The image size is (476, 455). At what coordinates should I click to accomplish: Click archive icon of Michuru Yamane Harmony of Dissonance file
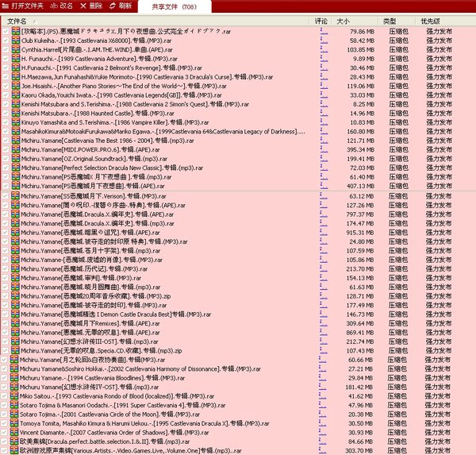pyautogui.click(x=14, y=368)
